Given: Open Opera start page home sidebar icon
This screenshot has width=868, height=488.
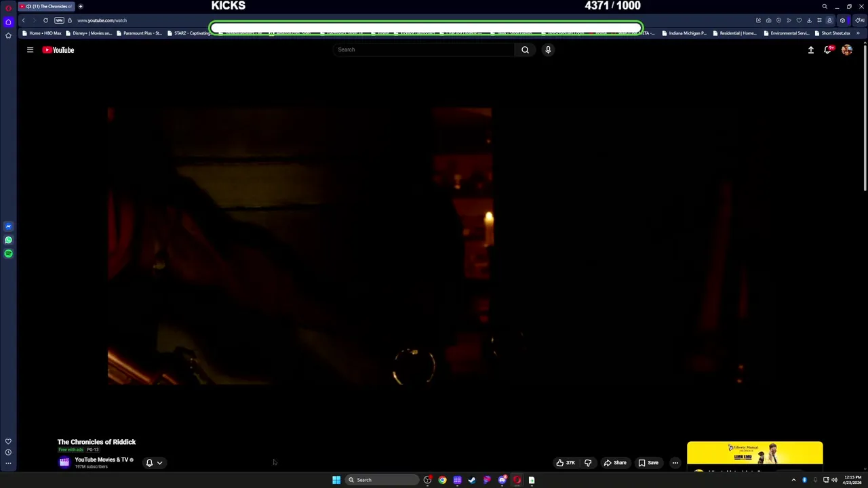Looking at the screenshot, I should [8, 22].
